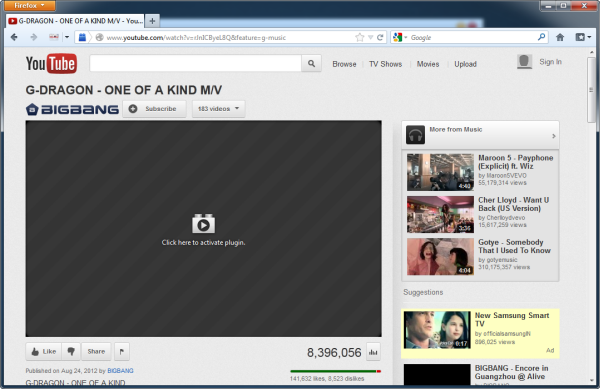
Task: Open BIGBANG Encore in Guangzhou title
Action: 512,372
